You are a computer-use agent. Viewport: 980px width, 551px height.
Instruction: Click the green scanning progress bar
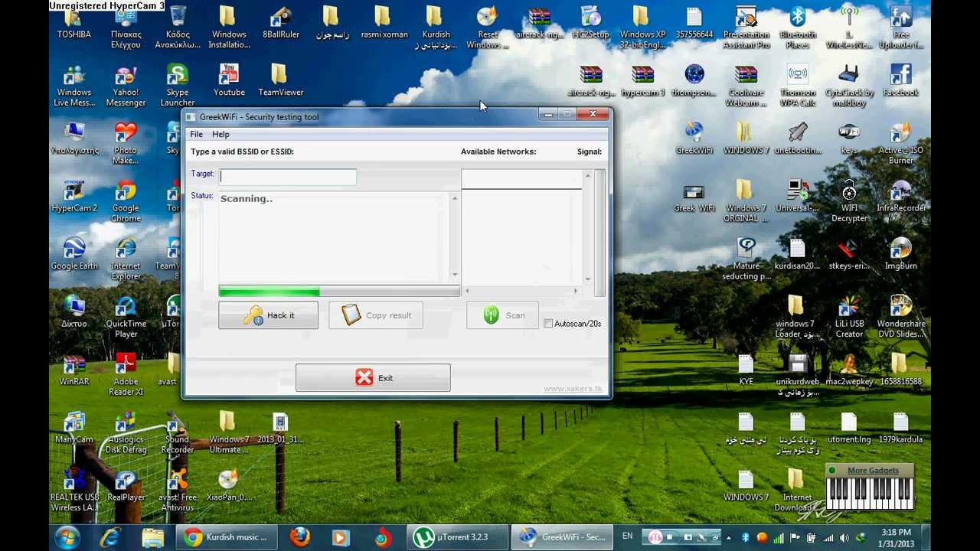coord(269,292)
